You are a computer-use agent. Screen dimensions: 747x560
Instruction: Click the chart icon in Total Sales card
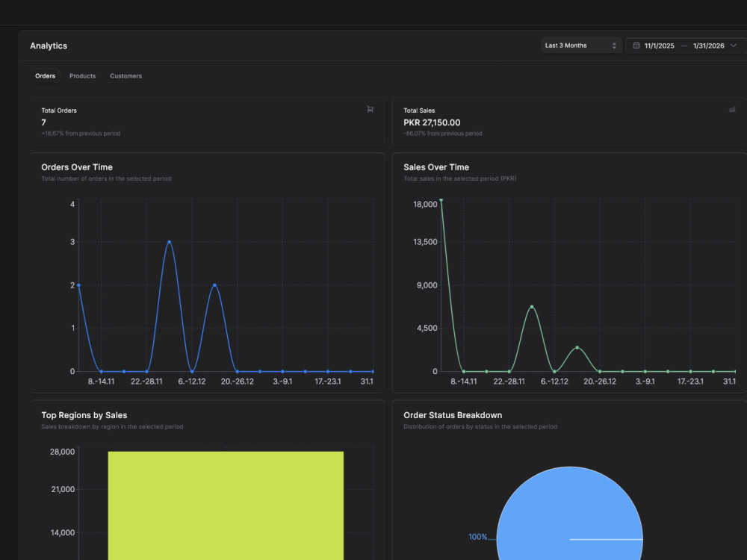pos(732,110)
